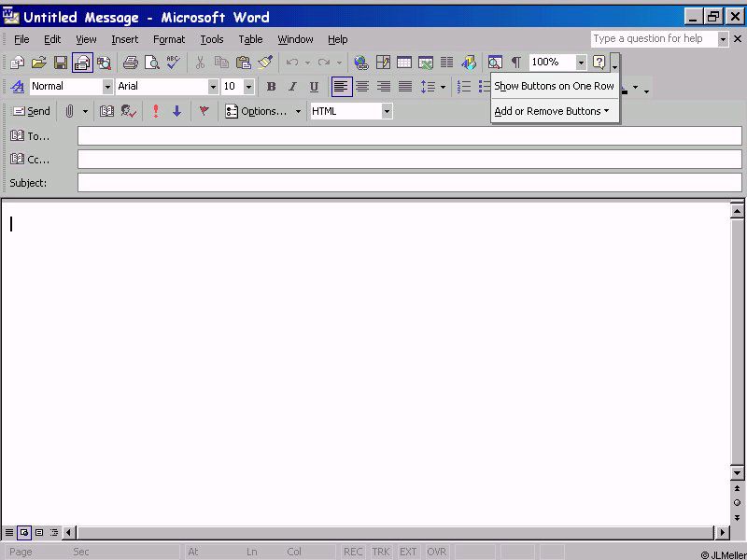Toggle the E-mail envelope toolbar button
This screenshot has height=560, width=747.
pos(82,63)
